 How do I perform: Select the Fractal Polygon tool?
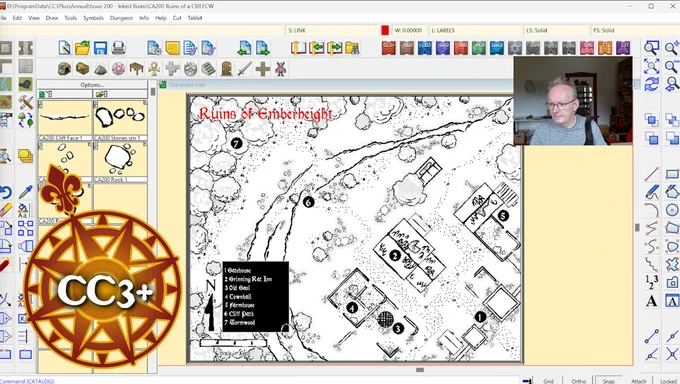(x=672, y=264)
